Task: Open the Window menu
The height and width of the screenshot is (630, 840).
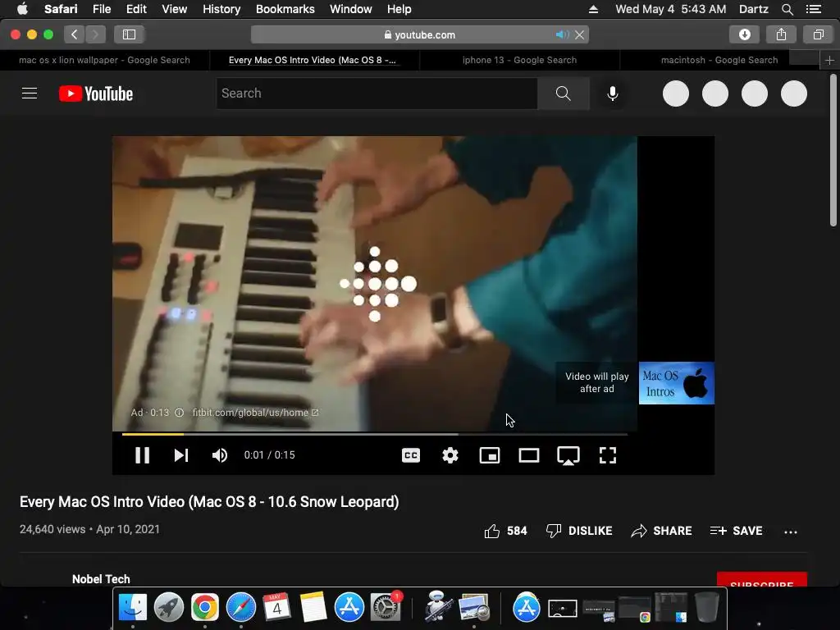Action: pyautogui.click(x=351, y=9)
